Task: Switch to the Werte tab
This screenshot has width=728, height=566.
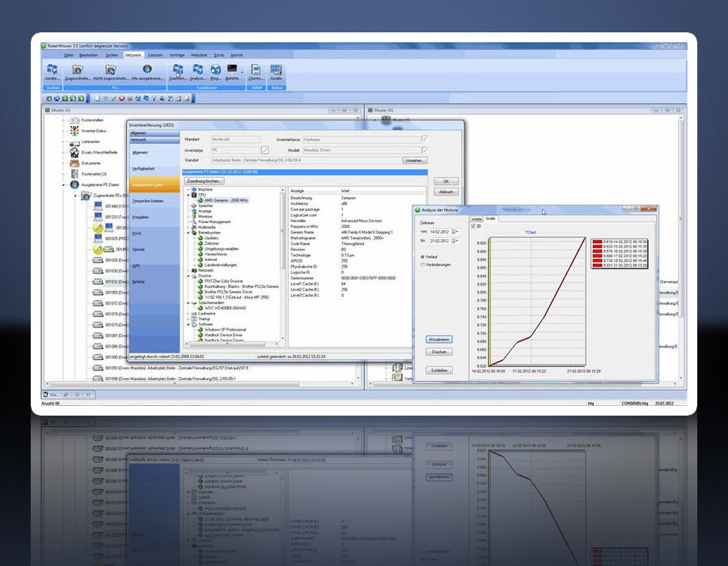Action: [x=476, y=218]
